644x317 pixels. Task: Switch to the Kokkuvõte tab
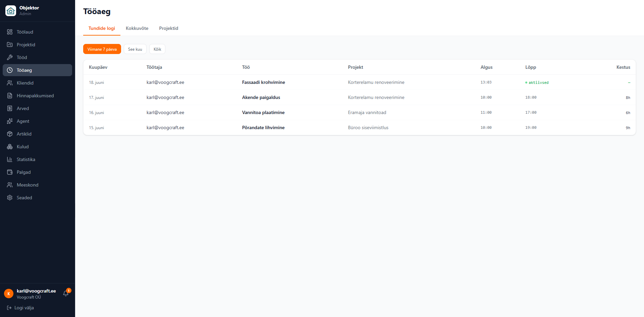(137, 28)
